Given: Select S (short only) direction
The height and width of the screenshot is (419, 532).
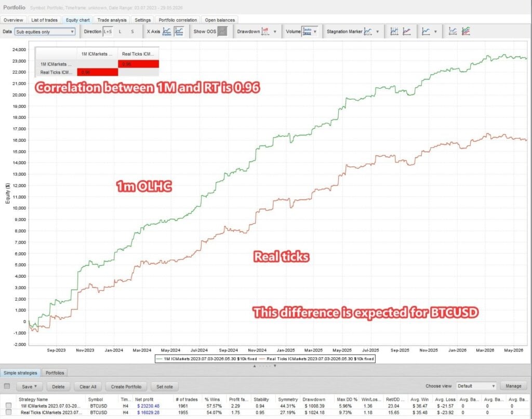Looking at the screenshot, I should (x=132, y=32).
